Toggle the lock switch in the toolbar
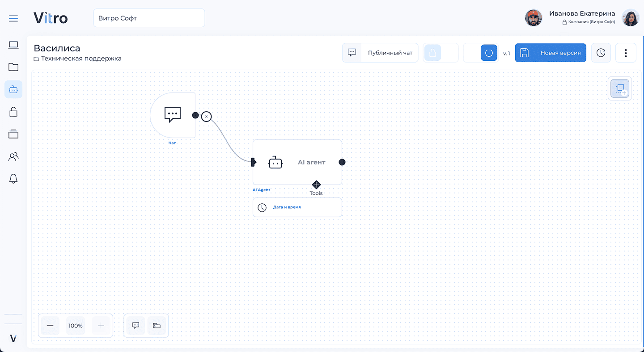644x352 pixels. 432,53
